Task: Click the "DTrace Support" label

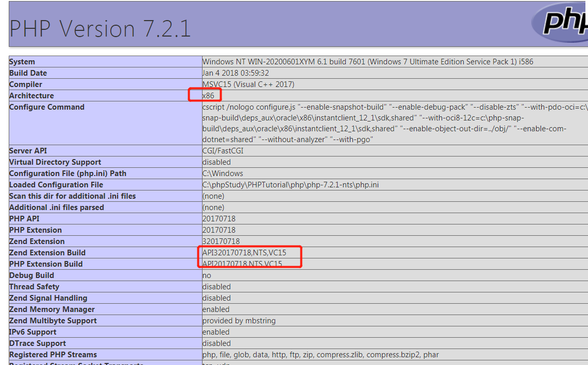Action: click(x=38, y=343)
